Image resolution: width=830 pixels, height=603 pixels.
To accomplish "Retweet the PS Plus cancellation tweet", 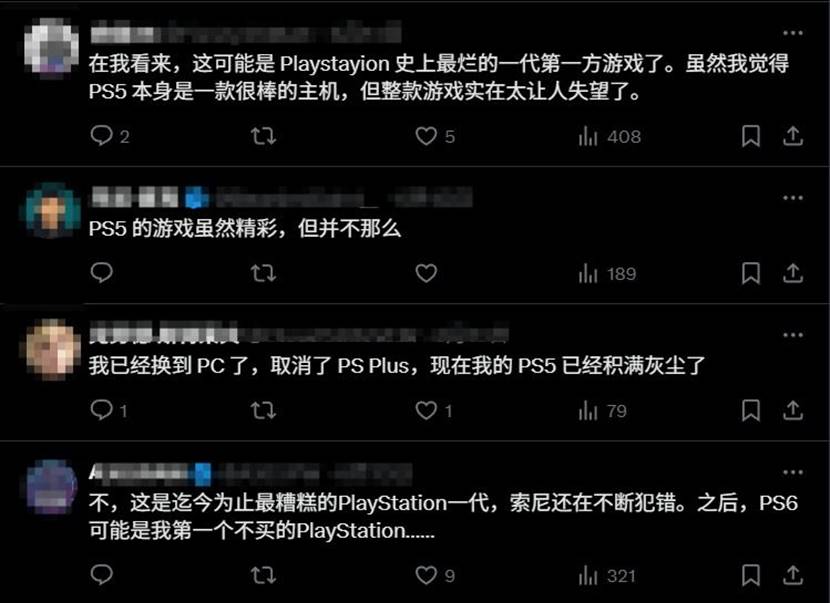I will tap(263, 410).
